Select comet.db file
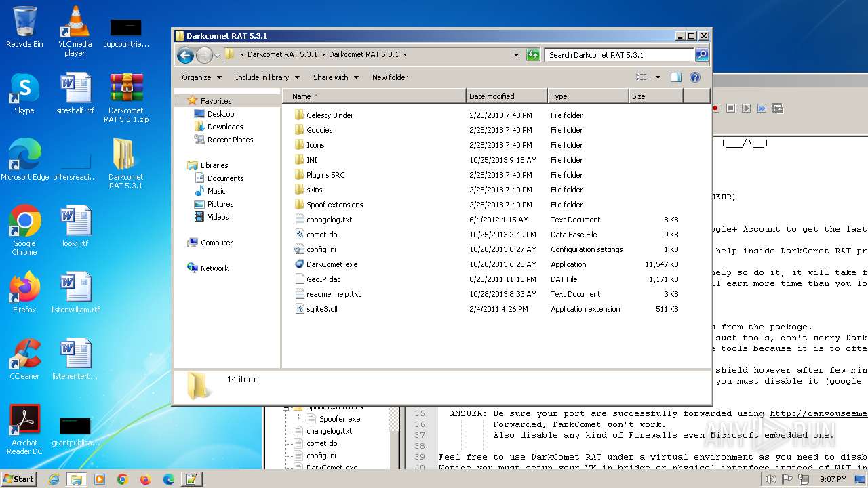Image resolution: width=868 pixels, height=488 pixels. pos(321,235)
